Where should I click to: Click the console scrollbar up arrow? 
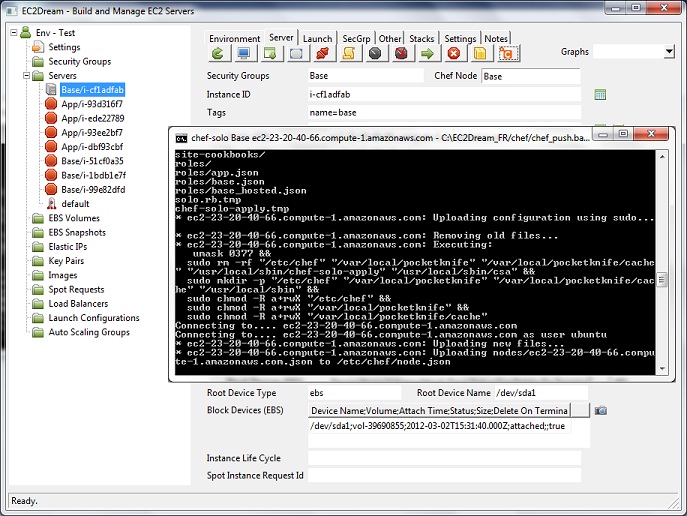(662, 156)
